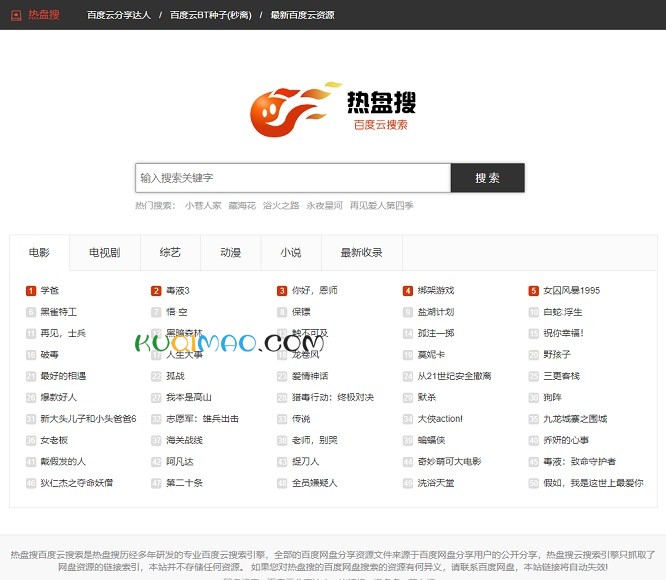Switch to the 动漫 tab
The image size is (666, 580).
point(231,253)
